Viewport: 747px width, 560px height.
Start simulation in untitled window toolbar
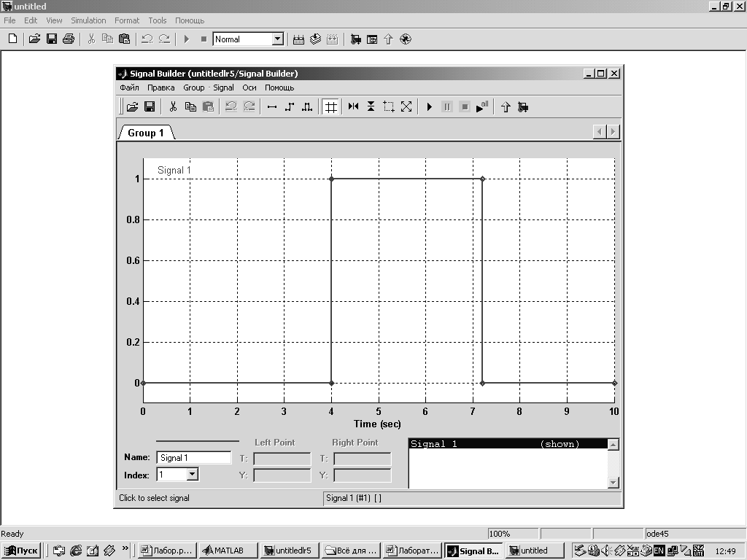coord(187,39)
